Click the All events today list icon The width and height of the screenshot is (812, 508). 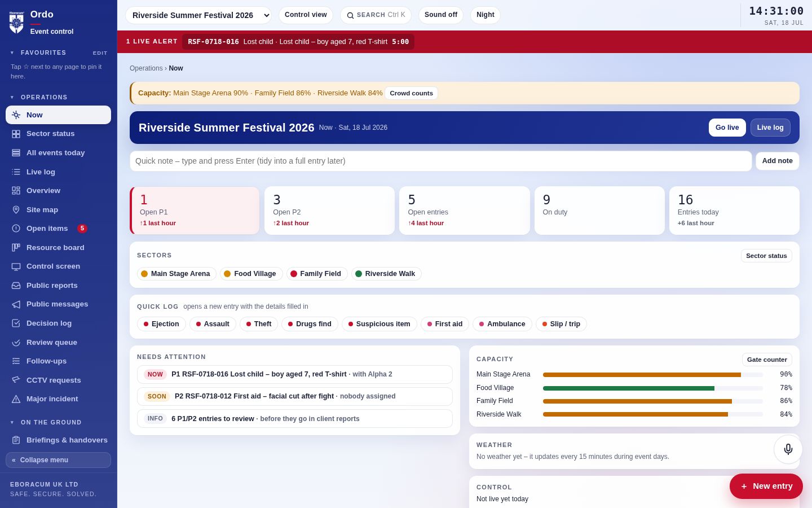[16, 153]
